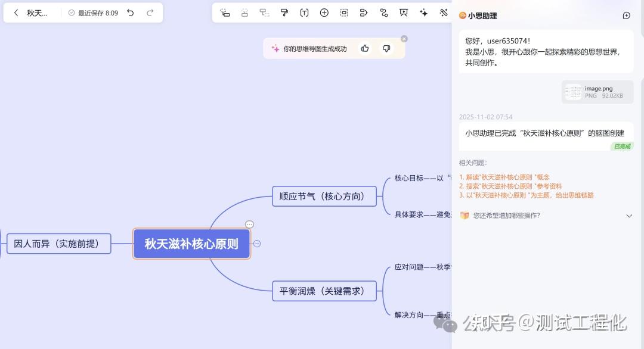Image resolution: width=644 pixels, height=349 pixels.
Task: Insert a subtopic node
Action: click(x=225, y=13)
